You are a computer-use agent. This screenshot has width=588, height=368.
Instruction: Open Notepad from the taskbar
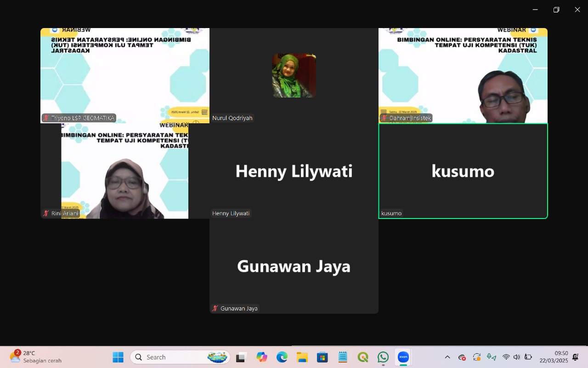pos(343,357)
